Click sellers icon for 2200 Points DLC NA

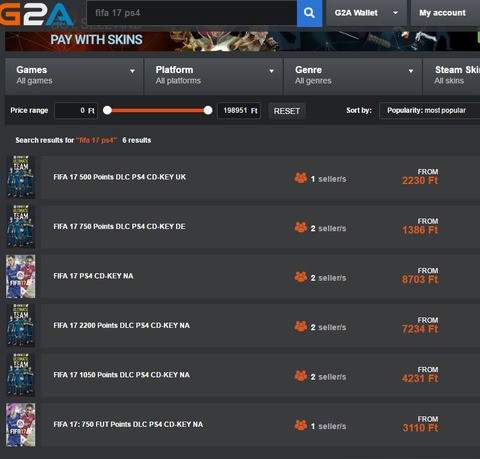[x=301, y=326]
